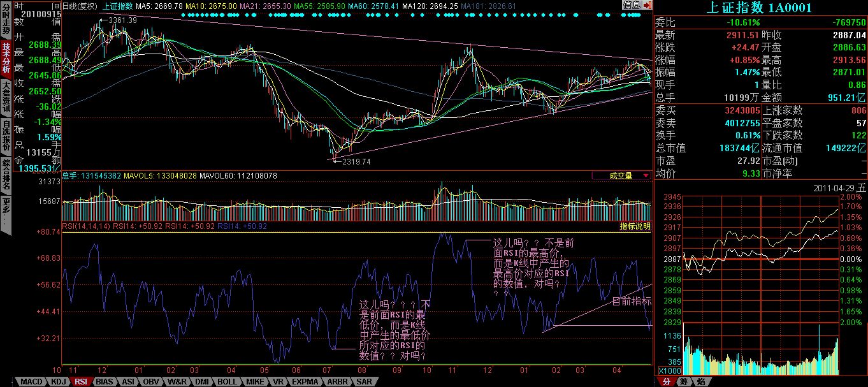Image resolution: width=868 pixels, height=387 pixels.
Task: Switch to the MACD indicator tab
Action: [29, 381]
